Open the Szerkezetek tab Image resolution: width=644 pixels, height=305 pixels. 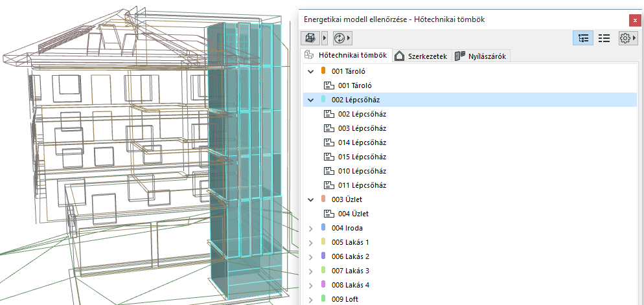(x=421, y=56)
